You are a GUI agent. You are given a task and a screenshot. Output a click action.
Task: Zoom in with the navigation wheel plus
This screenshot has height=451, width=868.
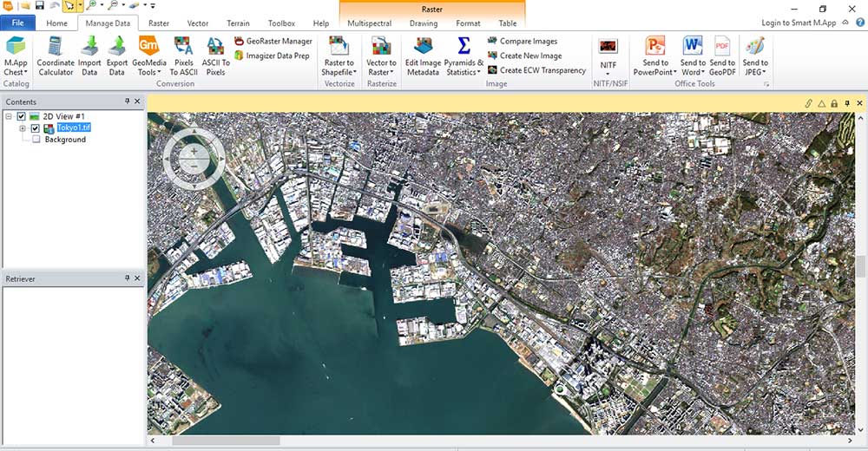194,151
